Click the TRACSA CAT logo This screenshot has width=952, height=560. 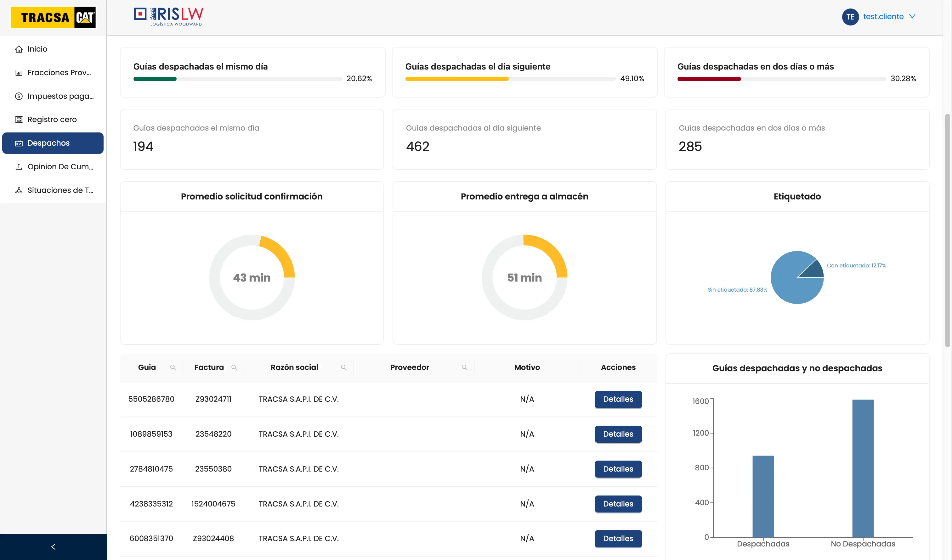click(x=53, y=17)
